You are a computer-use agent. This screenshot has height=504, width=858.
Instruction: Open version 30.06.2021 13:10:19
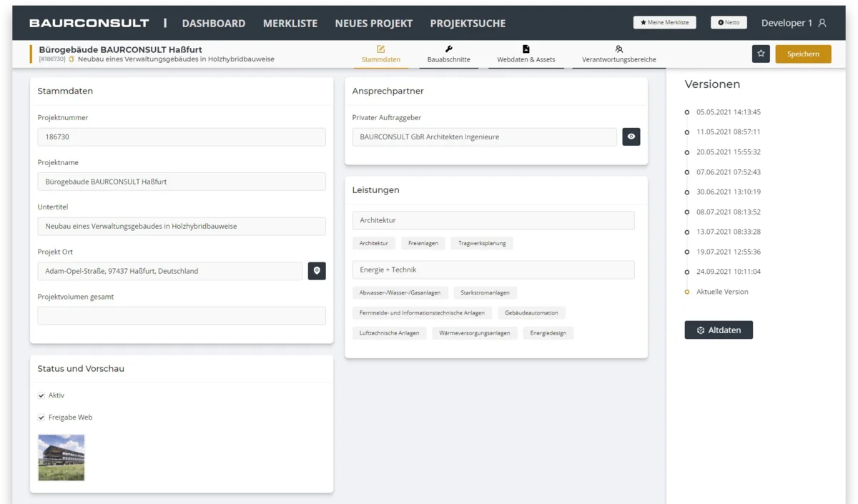click(729, 192)
